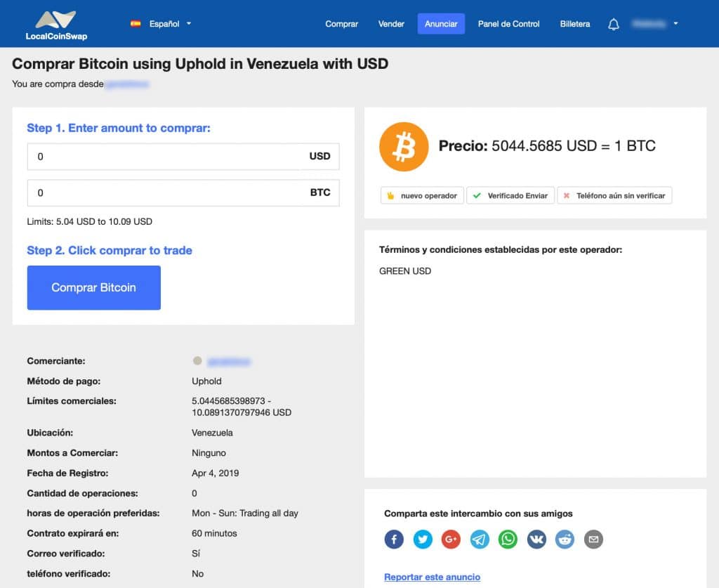Click the Spanish flag icon
The image size is (719, 588).
click(136, 23)
